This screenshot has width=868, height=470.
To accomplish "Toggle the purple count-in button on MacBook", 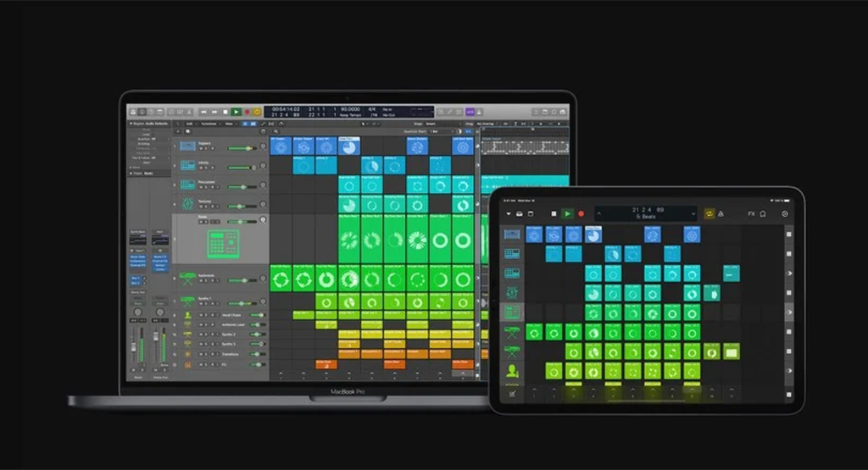I will 470,112.
